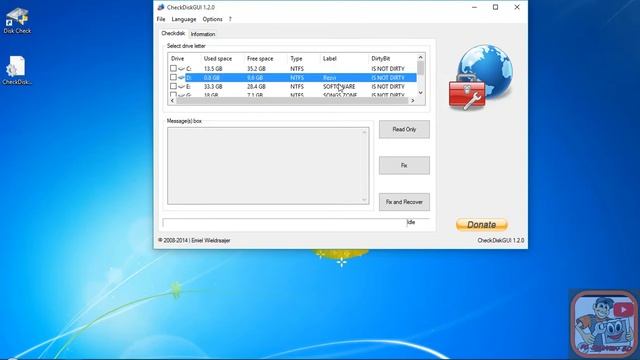Click the message box scroll down arrow
The image size is (640, 360).
pos(364,200)
